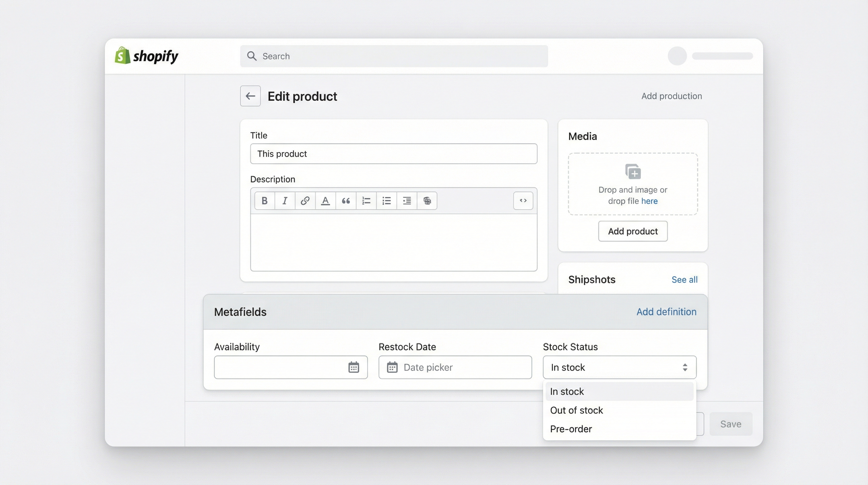Select In stock from the options list
Image resolution: width=868 pixels, height=485 pixels.
click(x=567, y=391)
